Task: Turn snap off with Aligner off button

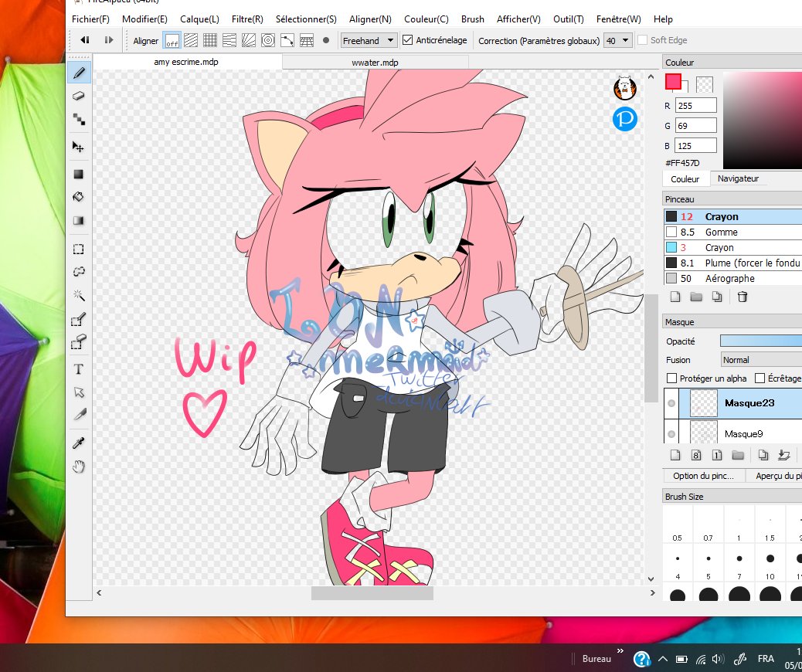Action: (172, 40)
